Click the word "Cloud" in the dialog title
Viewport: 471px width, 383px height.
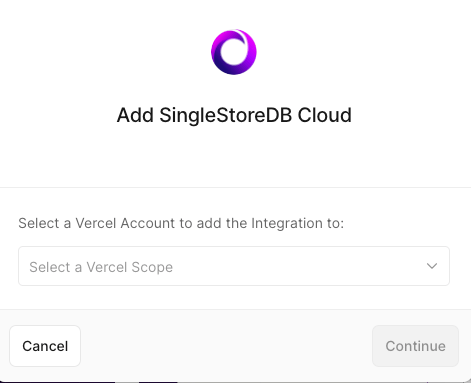pos(325,115)
